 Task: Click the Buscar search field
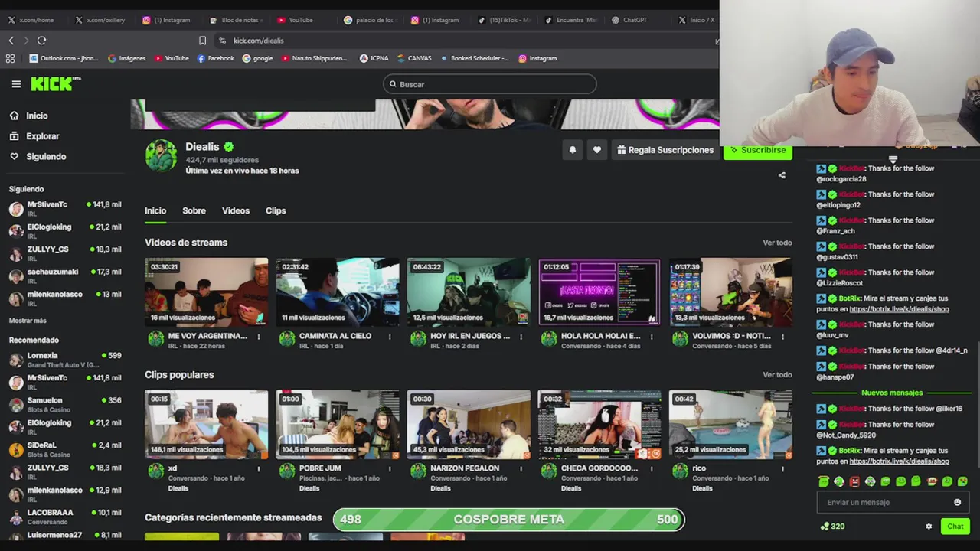click(x=490, y=84)
